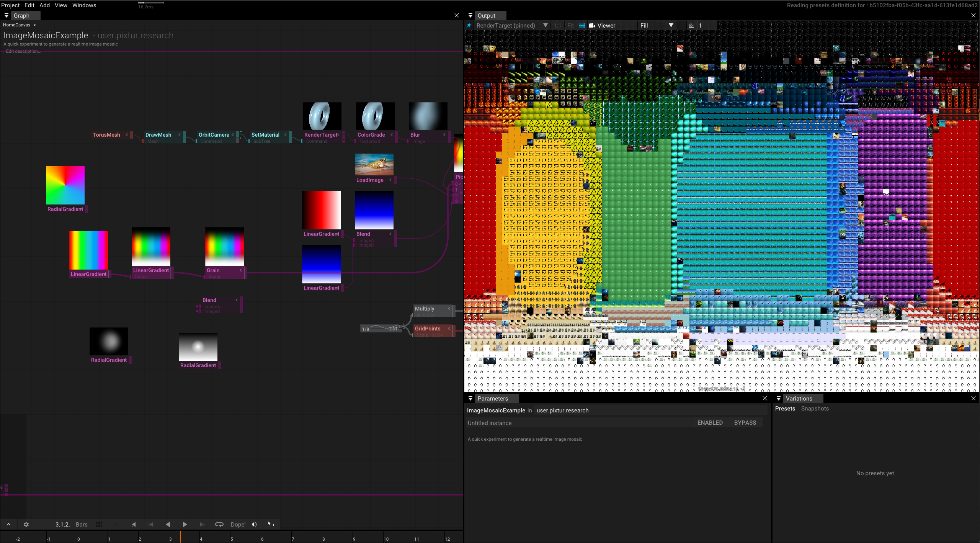Click the timeline hover/jump mode icon
Viewport: 980px width, 543px height.
pyautogui.click(x=271, y=524)
